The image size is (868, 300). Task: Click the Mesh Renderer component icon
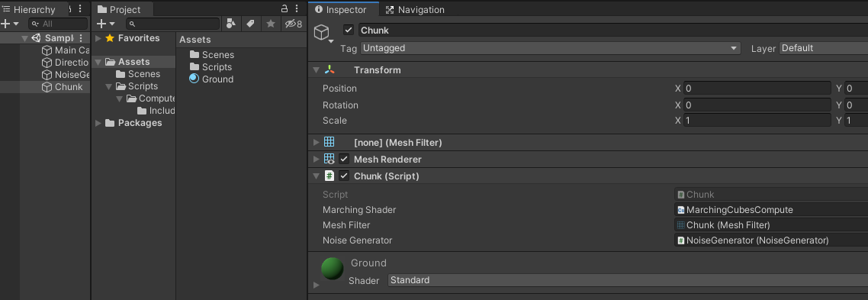click(330, 159)
